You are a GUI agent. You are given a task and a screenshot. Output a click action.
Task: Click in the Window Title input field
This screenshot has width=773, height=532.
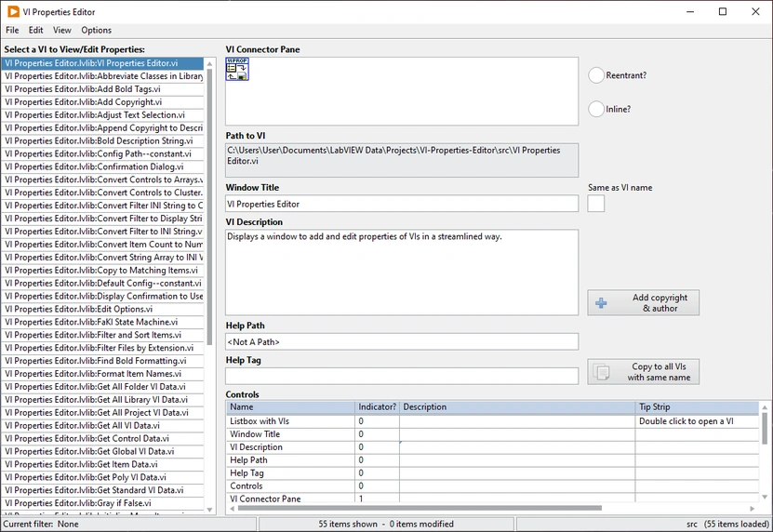click(x=402, y=204)
